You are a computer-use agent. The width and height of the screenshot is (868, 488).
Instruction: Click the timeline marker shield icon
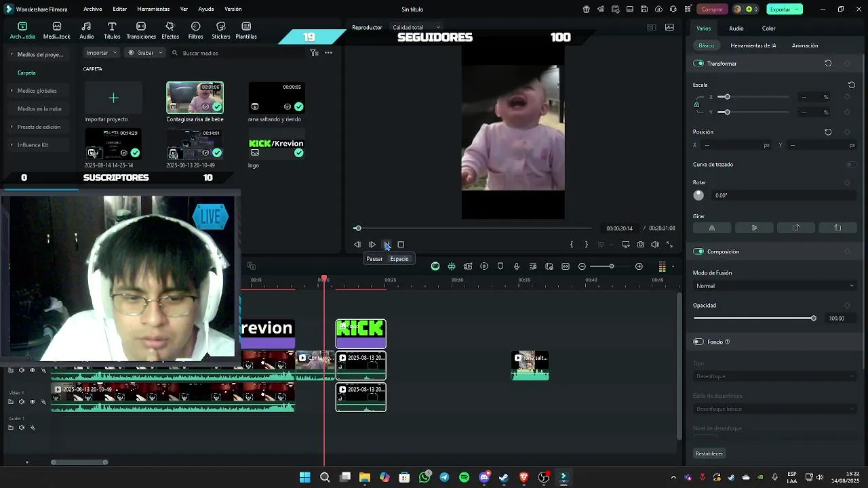500,266
